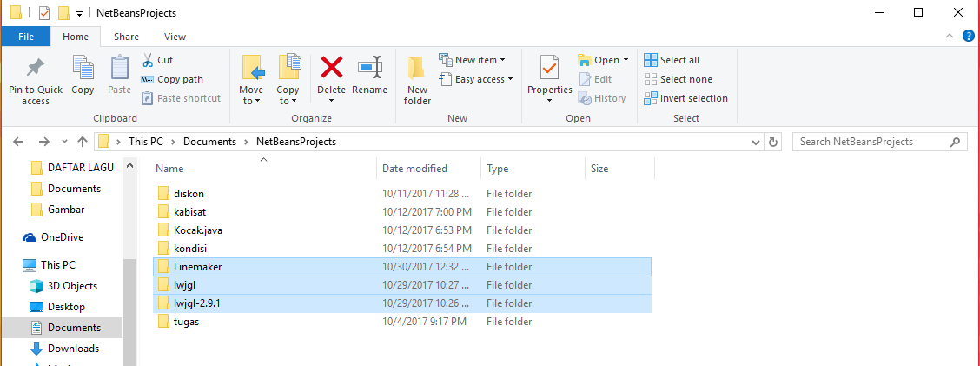Click Invert selection in the ribbon
980x366 pixels.
click(685, 98)
